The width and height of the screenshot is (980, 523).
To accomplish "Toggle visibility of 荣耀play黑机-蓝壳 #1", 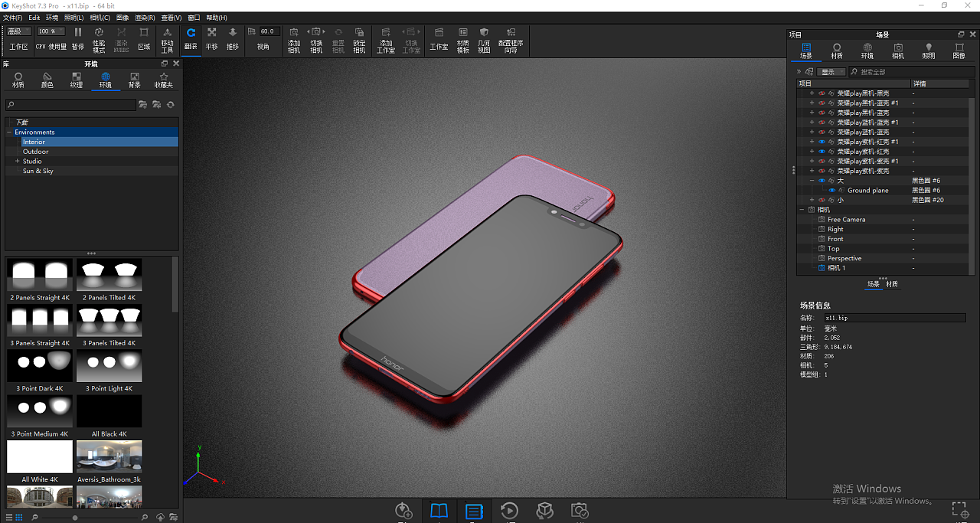I will pyautogui.click(x=822, y=103).
